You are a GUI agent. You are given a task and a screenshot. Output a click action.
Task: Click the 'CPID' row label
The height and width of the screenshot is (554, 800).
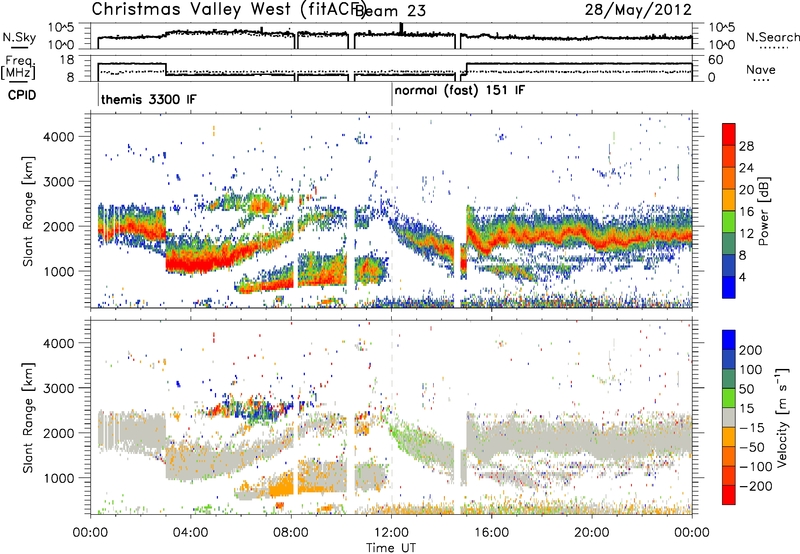pyautogui.click(x=22, y=95)
